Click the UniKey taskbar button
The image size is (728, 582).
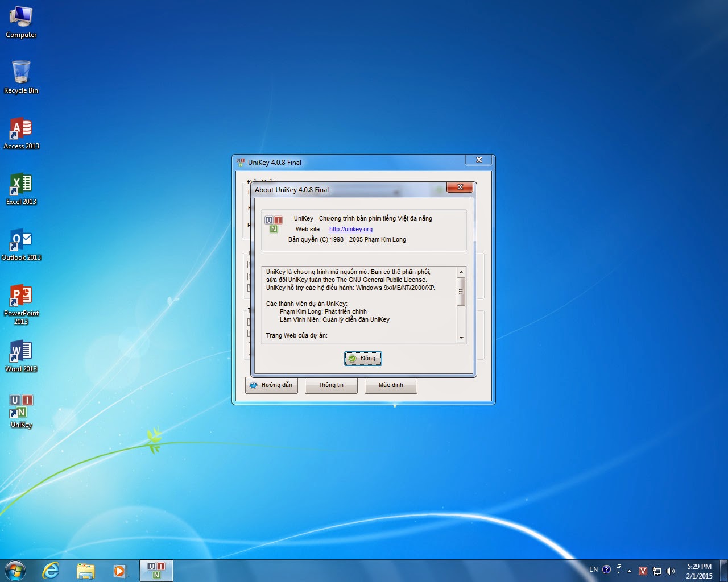156,571
